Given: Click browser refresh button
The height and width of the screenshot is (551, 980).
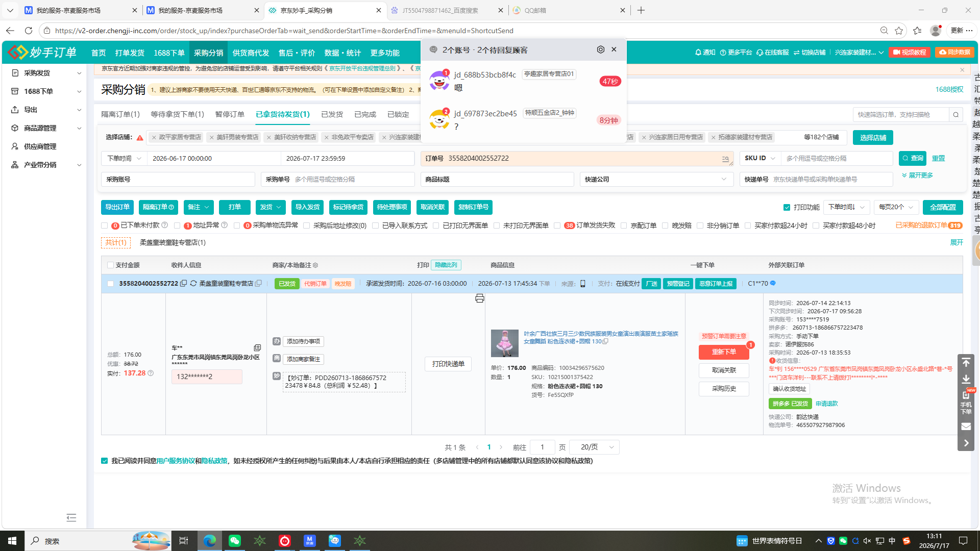Looking at the screenshot, I should (x=29, y=31).
